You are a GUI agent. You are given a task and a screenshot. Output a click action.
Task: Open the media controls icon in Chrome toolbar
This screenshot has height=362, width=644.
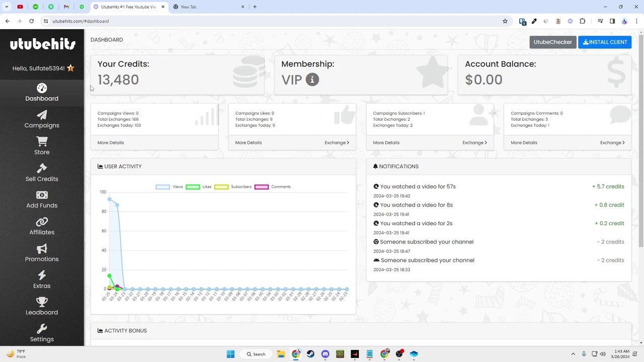(x=600, y=21)
